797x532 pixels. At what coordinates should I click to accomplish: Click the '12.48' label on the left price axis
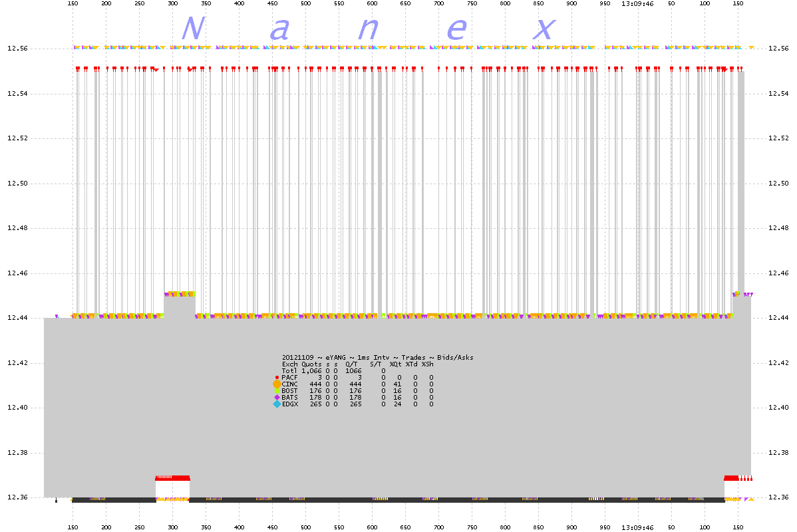coord(17,228)
